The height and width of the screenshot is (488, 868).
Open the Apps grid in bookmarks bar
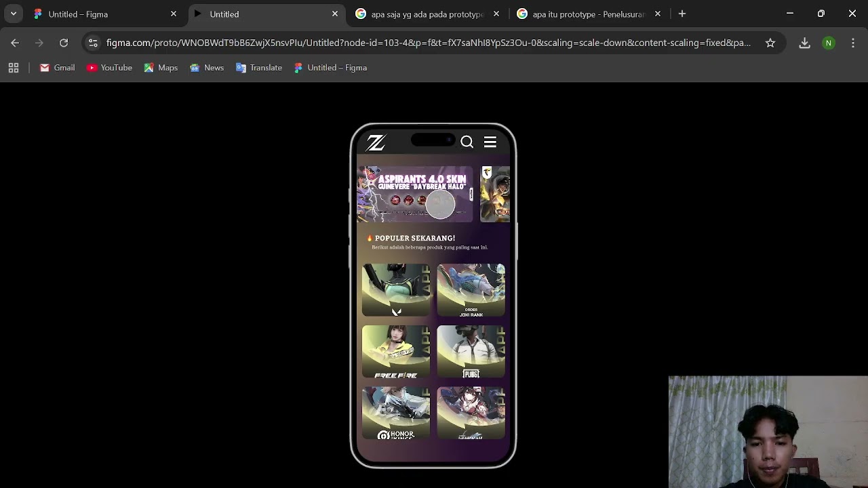[x=14, y=68]
